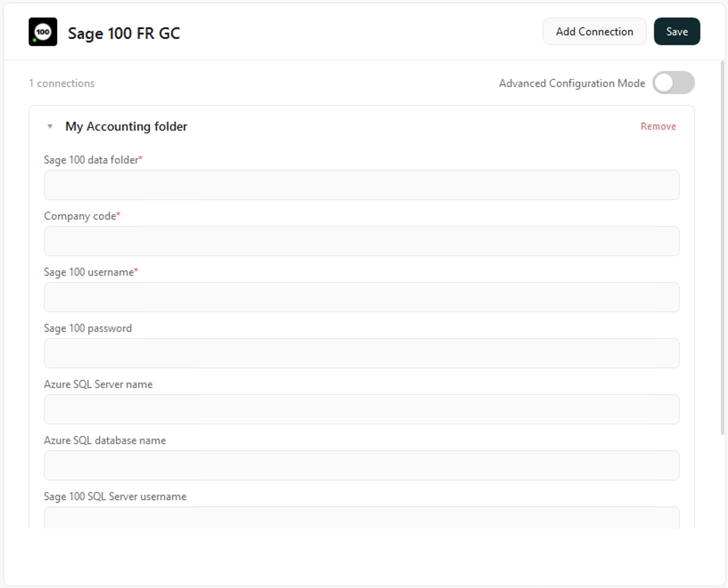Click the 'Sage 100 username' label
The height and width of the screenshot is (588, 728).
tap(89, 272)
